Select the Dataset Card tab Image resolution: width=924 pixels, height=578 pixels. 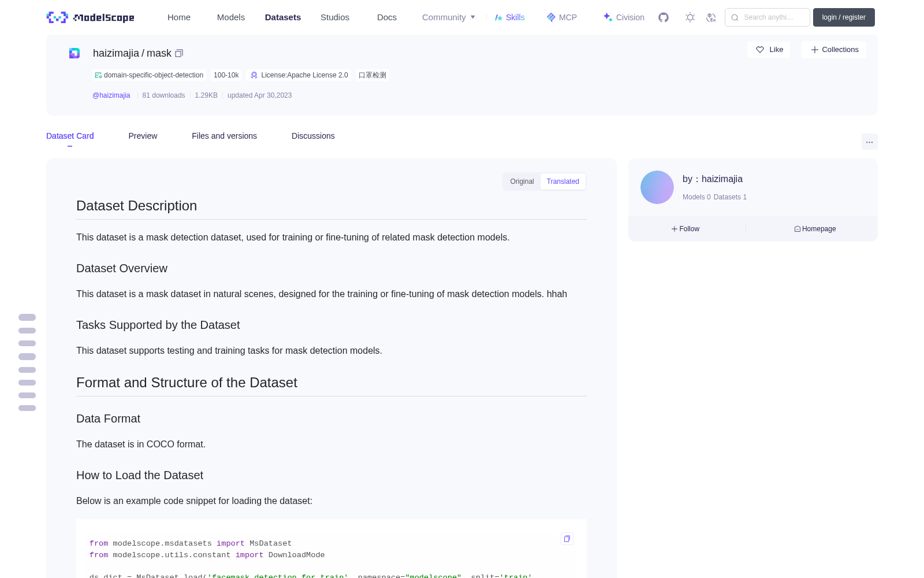pyautogui.click(x=70, y=136)
